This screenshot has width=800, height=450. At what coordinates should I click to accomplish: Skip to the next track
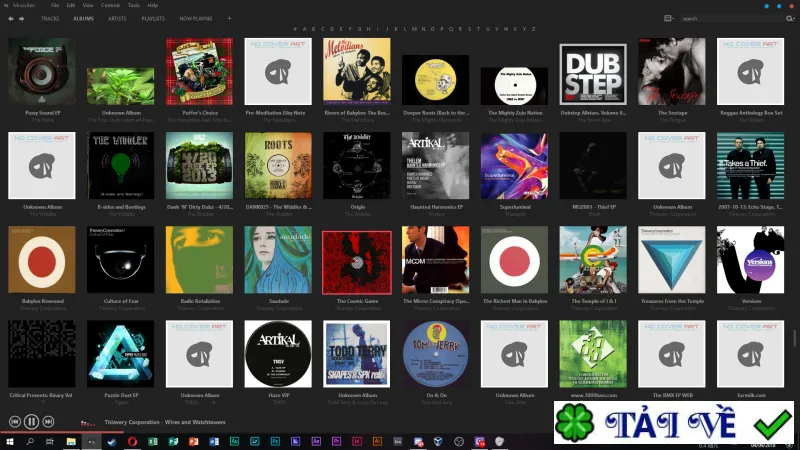48,421
